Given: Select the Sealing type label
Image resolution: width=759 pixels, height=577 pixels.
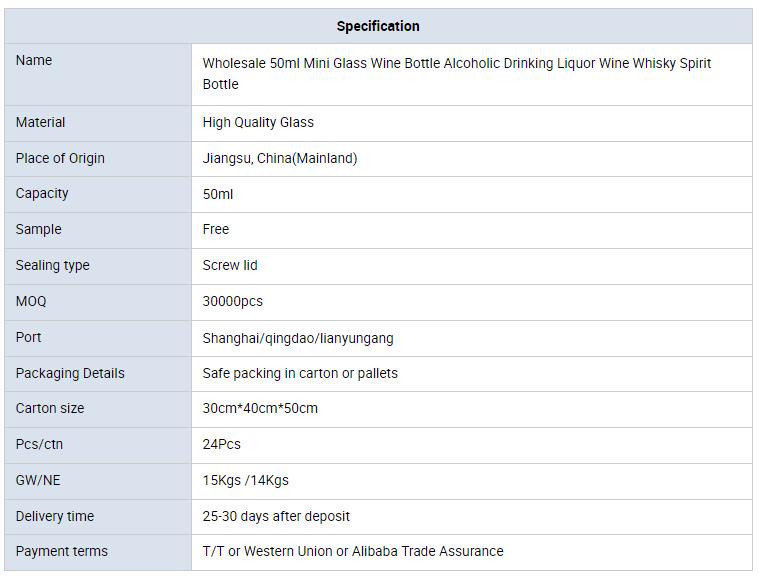Looking at the screenshot, I should [53, 265].
